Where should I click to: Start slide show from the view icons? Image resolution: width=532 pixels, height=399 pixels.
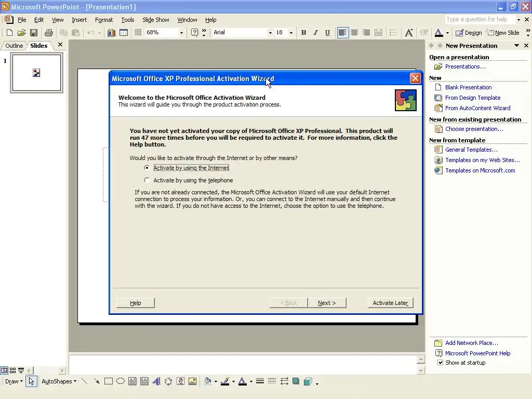click(x=21, y=370)
